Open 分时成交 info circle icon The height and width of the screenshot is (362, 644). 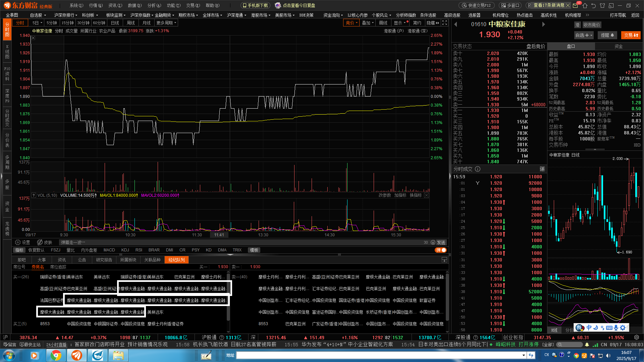(478, 169)
